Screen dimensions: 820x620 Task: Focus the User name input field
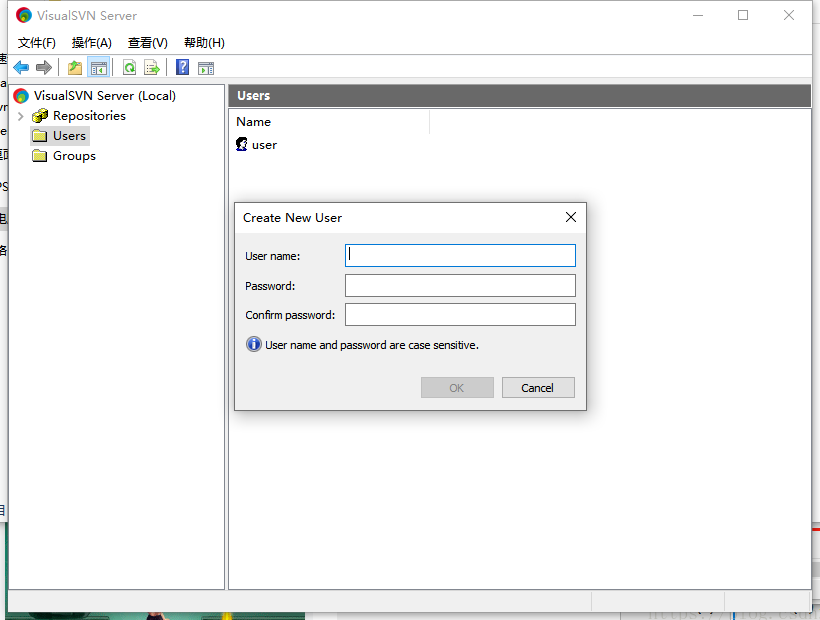click(x=460, y=256)
